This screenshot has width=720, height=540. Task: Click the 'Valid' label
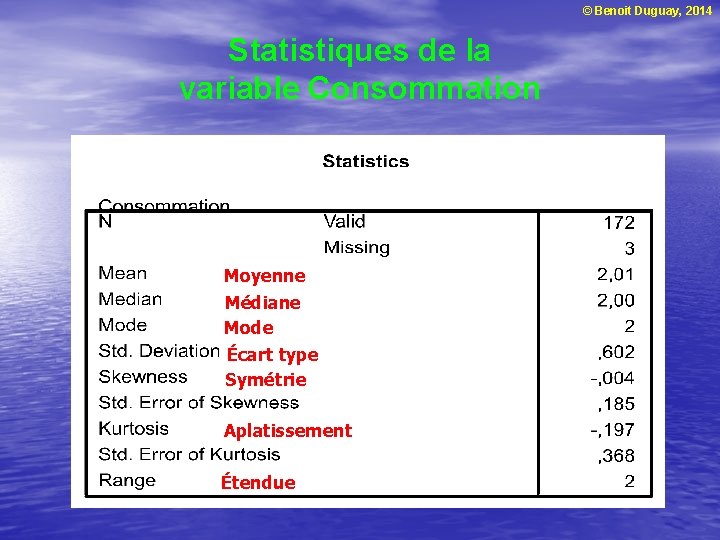(x=344, y=221)
